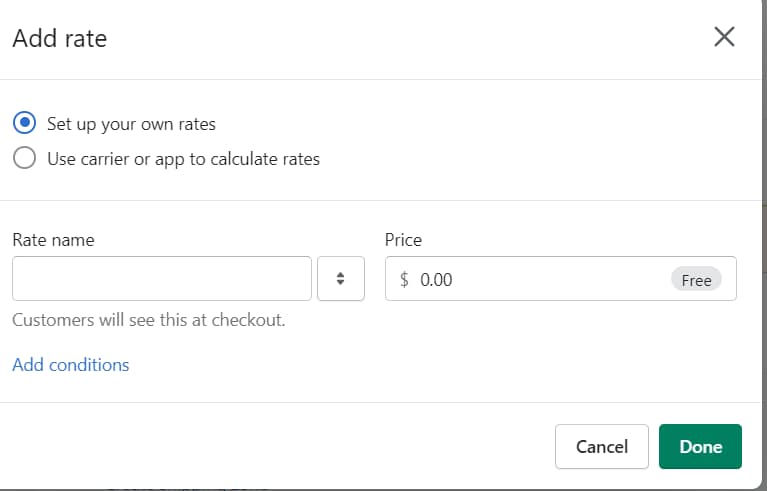Click the blank space inside the Price box
This screenshot has height=491, width=767.
(x=560, y=280)
